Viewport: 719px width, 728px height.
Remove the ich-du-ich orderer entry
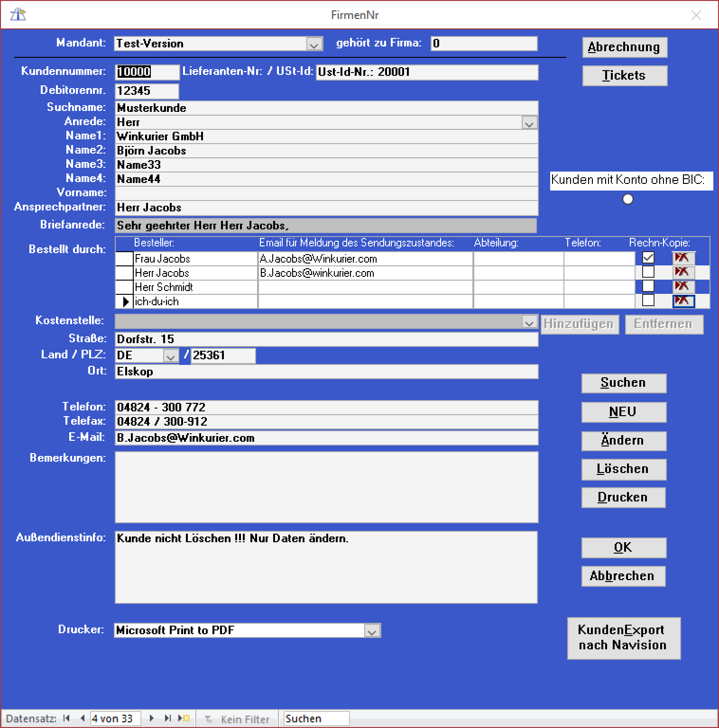point(683,301)
